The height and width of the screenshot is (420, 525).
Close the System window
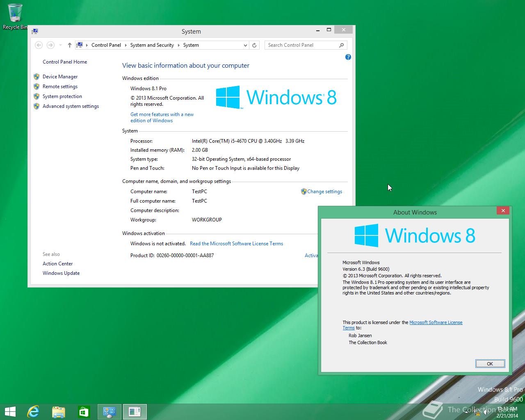coord(343,30)
